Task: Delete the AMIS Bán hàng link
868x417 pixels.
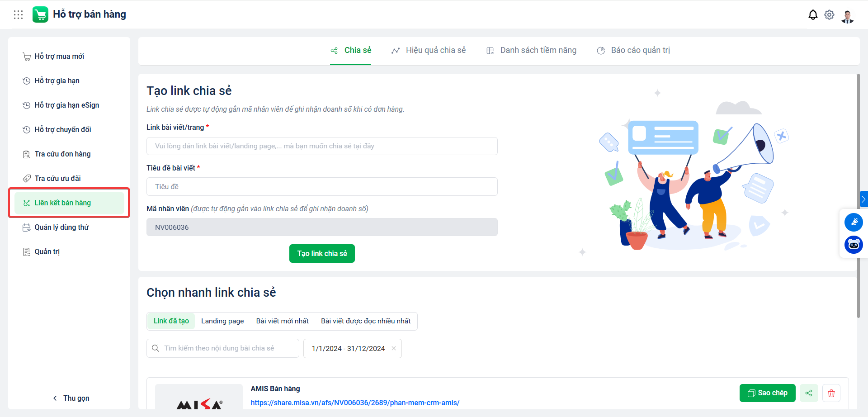Action: pos(831,393)
